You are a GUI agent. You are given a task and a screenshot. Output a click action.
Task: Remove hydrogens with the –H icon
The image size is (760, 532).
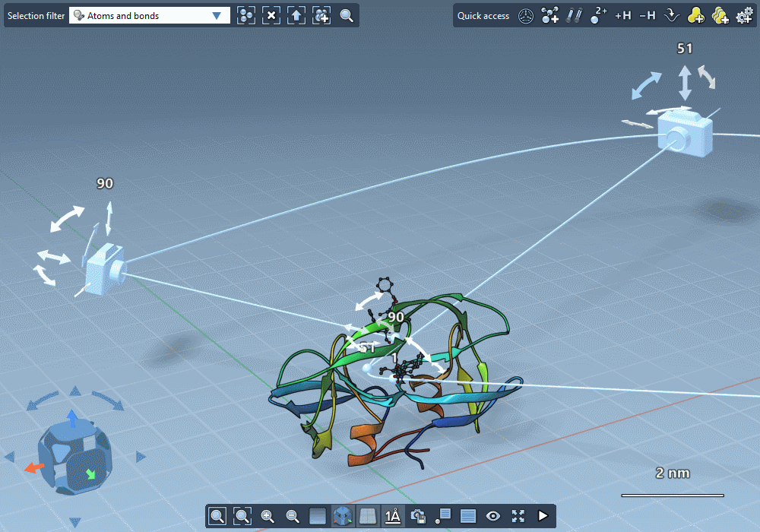[647, 15]
